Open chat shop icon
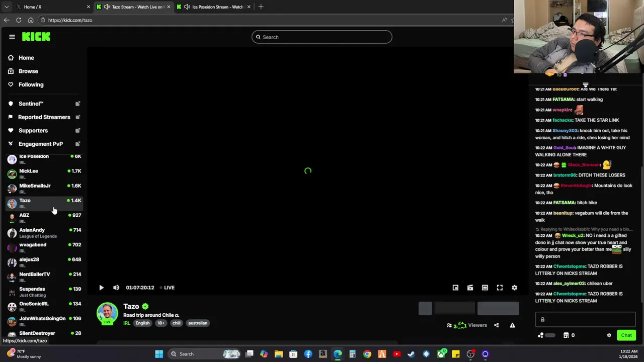 [566, 335]
